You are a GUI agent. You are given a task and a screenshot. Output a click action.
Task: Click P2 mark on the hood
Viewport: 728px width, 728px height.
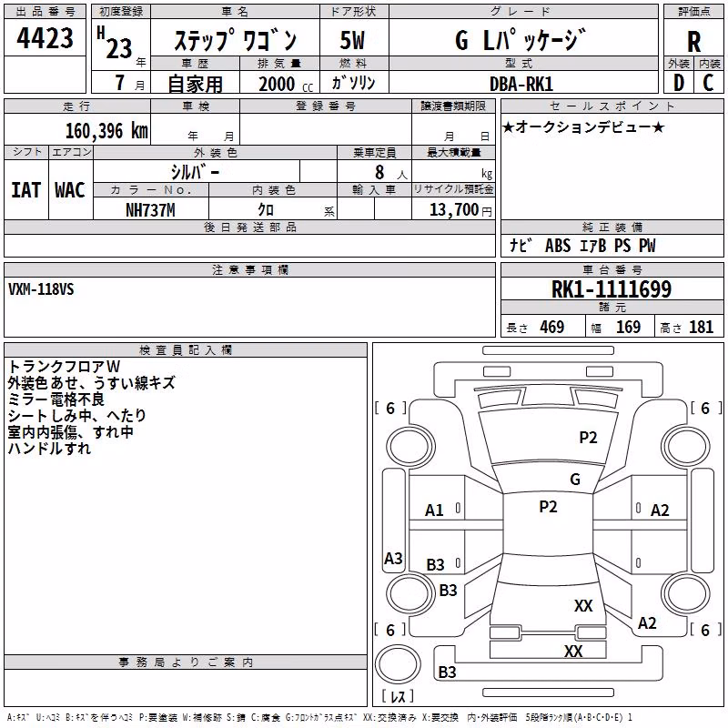tap(588, 437)
